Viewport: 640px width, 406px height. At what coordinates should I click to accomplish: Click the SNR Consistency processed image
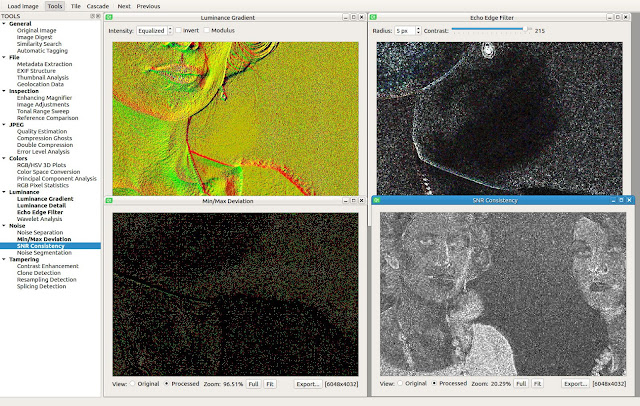coord(503,294)
